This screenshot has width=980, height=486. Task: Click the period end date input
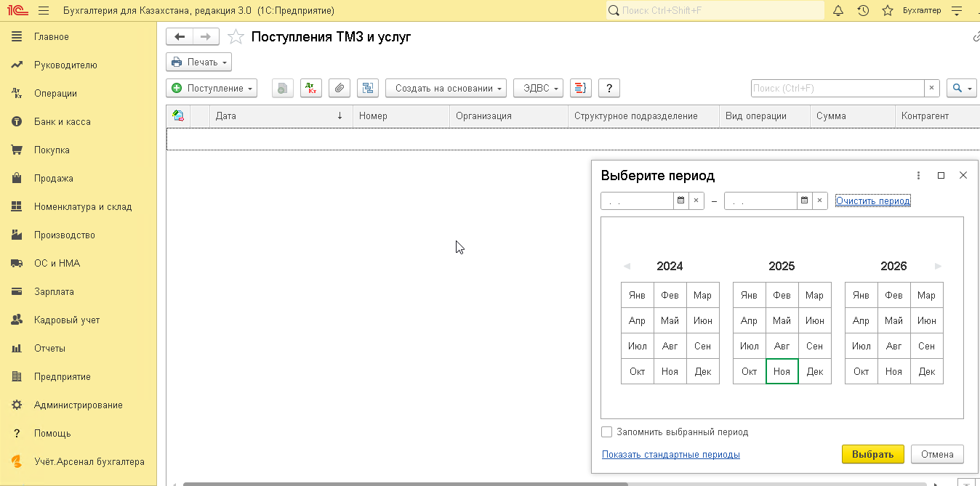761,201
